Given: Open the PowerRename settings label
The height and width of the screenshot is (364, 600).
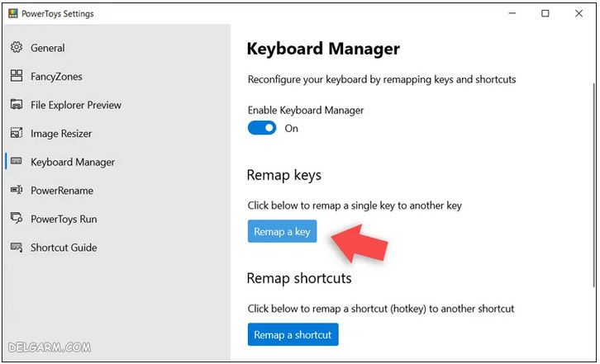Looking at the screenshot, I should point(62,191).
